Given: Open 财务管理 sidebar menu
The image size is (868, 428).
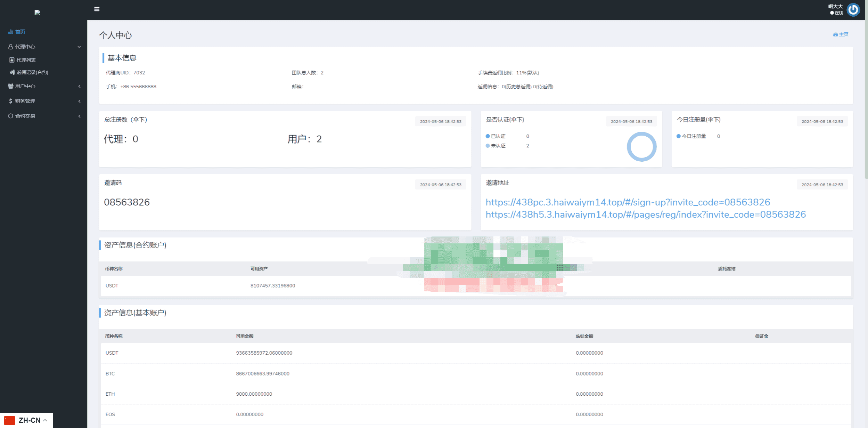Looking at the screenshot, I should pos(25,101).
